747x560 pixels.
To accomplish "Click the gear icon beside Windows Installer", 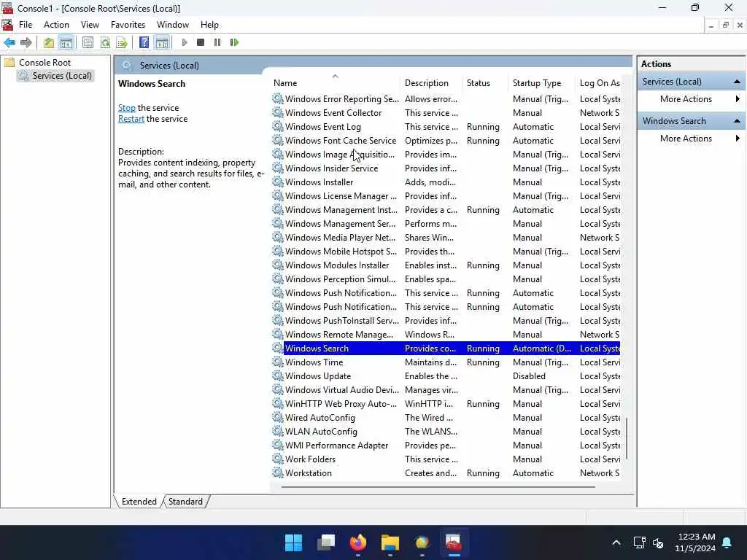I will point(278,182).
